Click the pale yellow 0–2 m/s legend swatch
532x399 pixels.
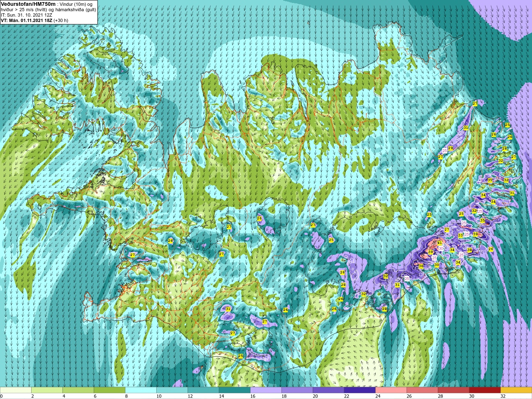[x=16, y=390]
